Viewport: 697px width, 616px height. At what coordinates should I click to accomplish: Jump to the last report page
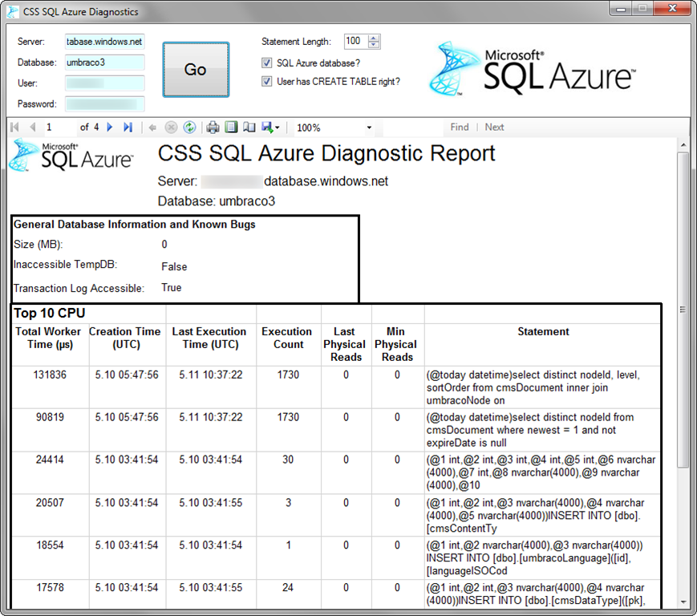[x=128, y=128]
